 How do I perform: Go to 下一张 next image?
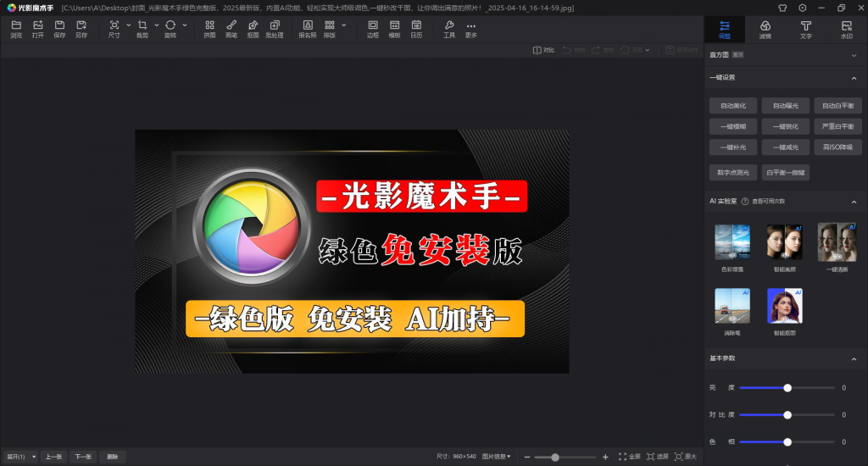pos(83,457)
